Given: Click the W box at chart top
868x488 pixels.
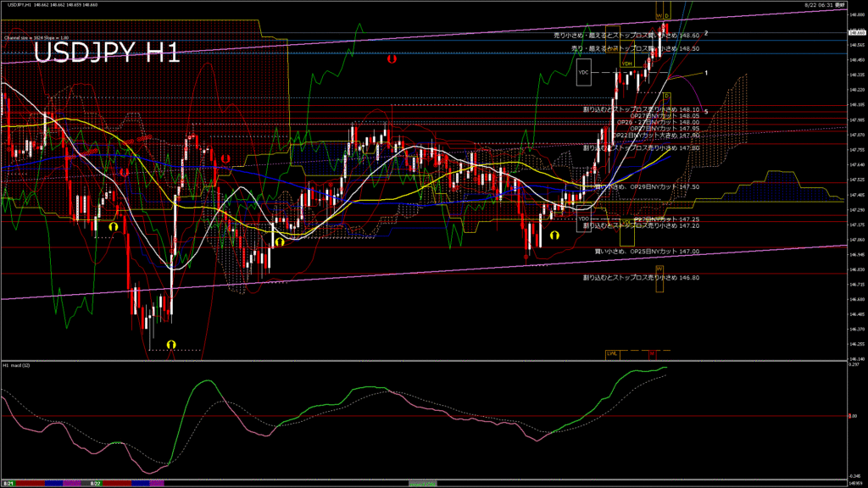Looking at the screenshot, I should pyautogui.click(x=659, y=16).
